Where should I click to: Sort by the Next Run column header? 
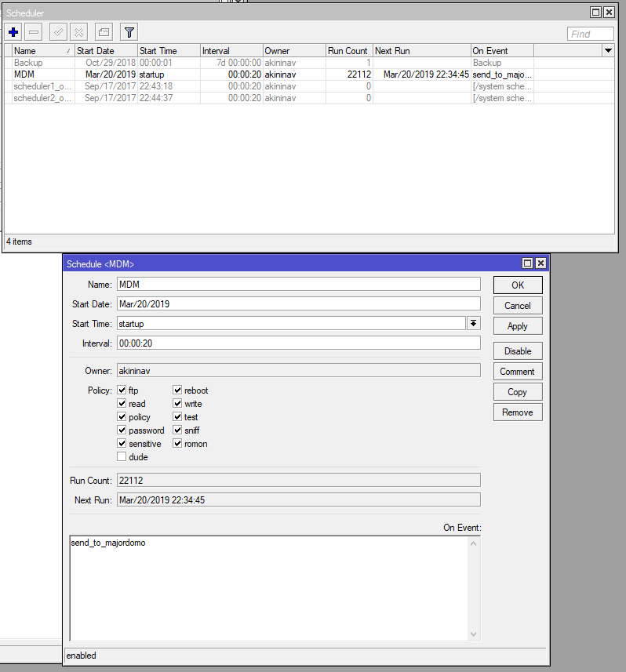422,50
